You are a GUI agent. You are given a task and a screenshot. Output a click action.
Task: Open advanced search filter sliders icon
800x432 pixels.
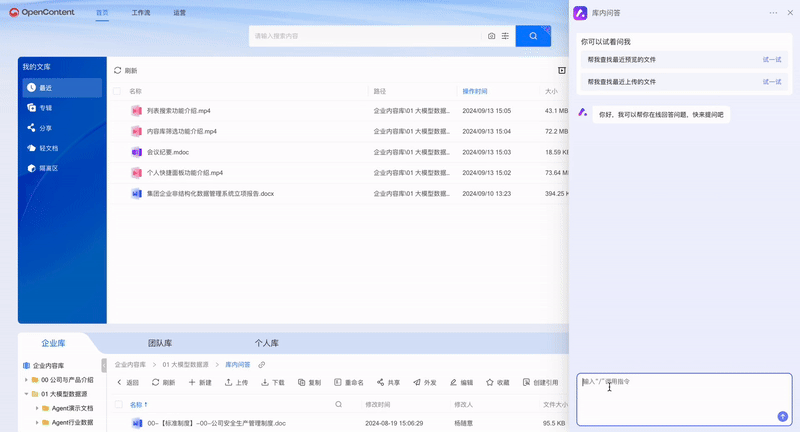click(505, 36)
